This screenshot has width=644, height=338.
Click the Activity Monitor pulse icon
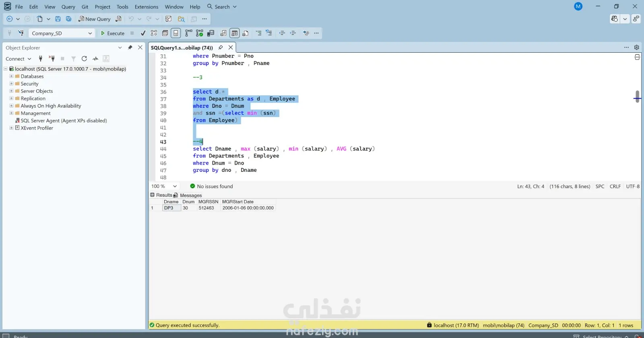point(95,59)
